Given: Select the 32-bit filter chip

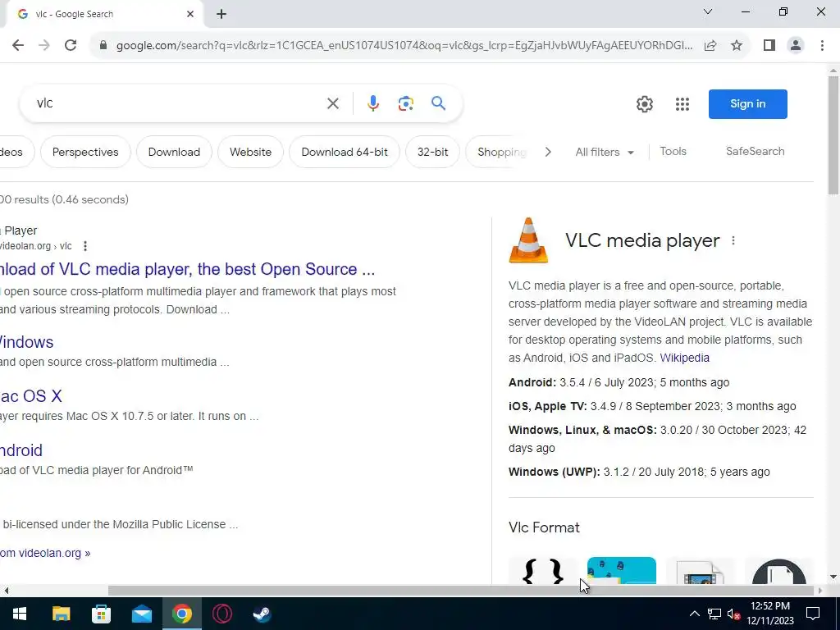Looking at the screenshot, I should 433,152.
